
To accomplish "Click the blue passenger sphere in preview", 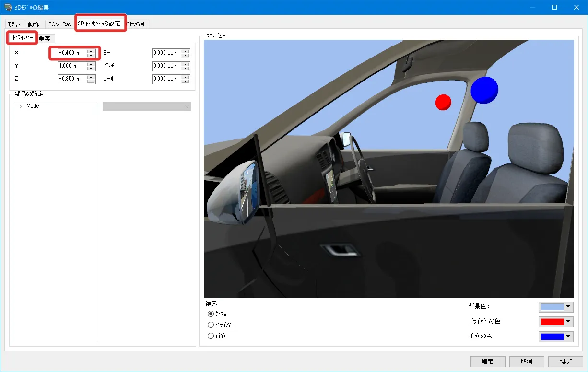I will (x=484, y=90).
